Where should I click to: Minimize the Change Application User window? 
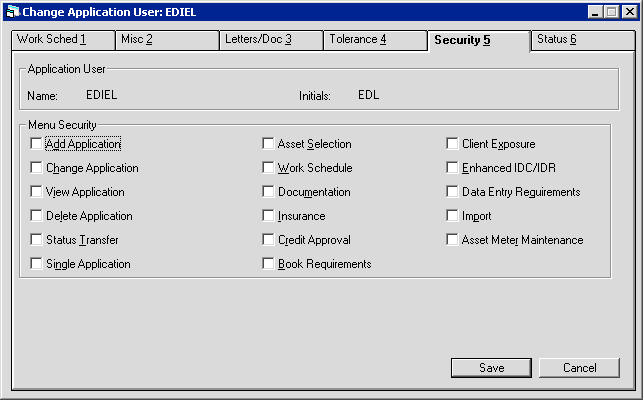click(x=595, y=12)
